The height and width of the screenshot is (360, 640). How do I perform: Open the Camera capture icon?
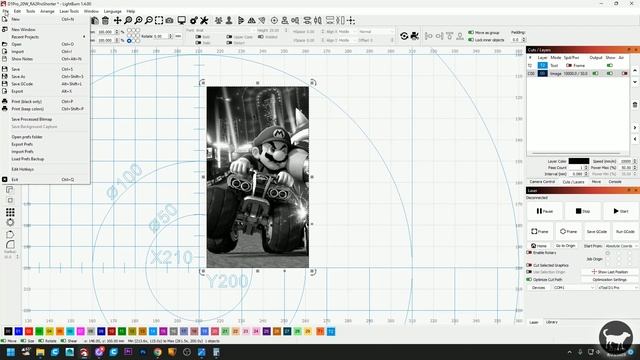click(x=169, y=20)
